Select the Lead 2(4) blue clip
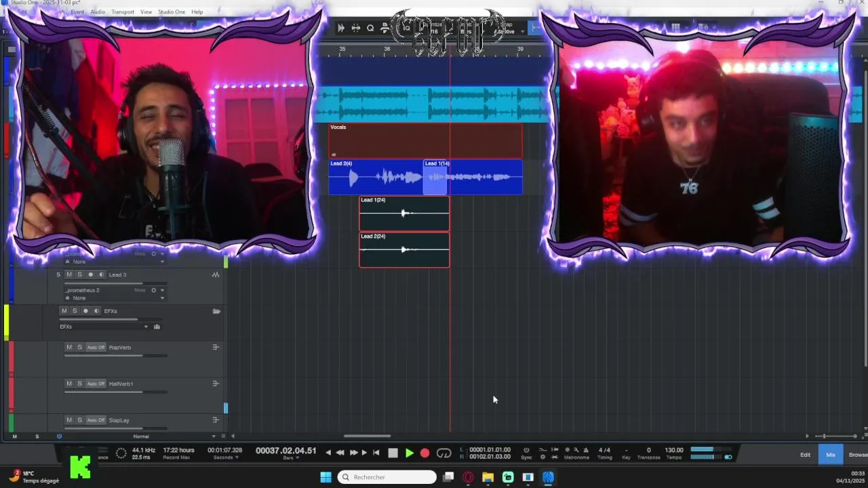This screenshot has height=488, width=868. pos(376,177)
